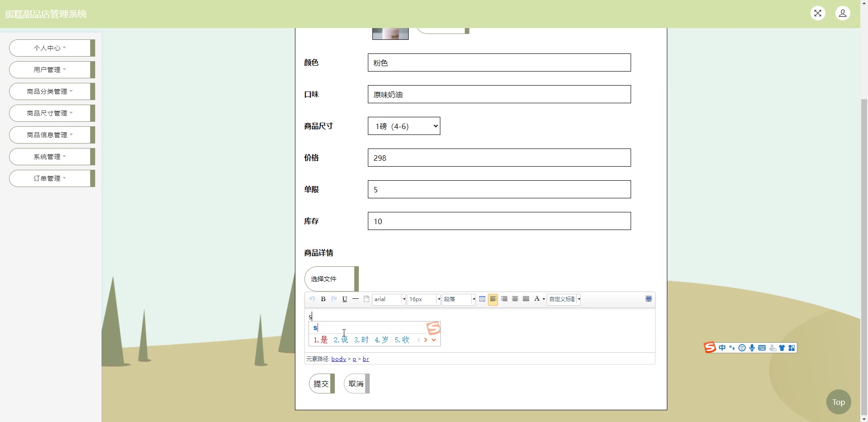Select IME candidate 是
Screen dimensions: 868x422
click(x=321, y=340)
